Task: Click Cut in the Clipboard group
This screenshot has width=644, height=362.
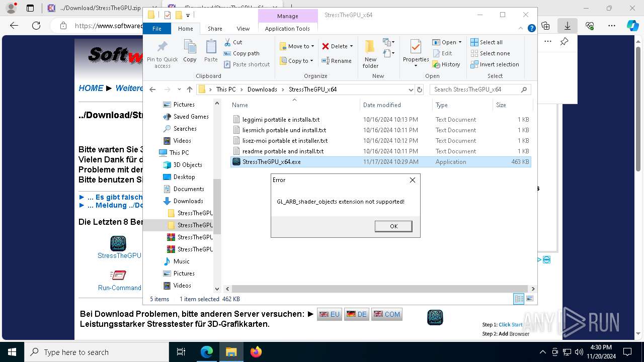Action: point(233,42)
